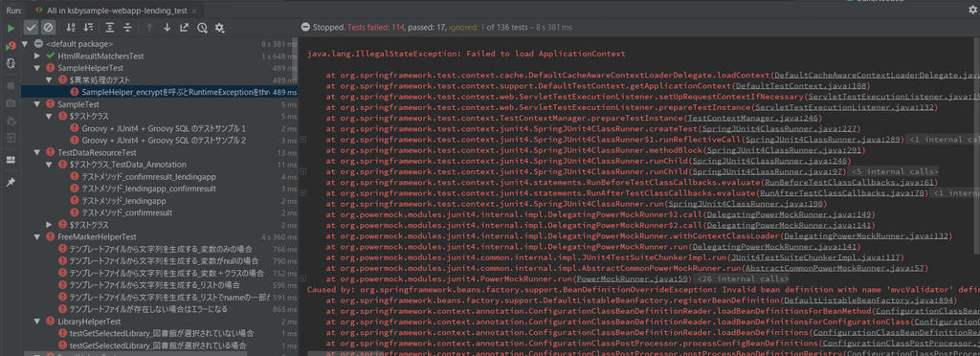Collapse the SampleHelperTest node

(37, 67)
